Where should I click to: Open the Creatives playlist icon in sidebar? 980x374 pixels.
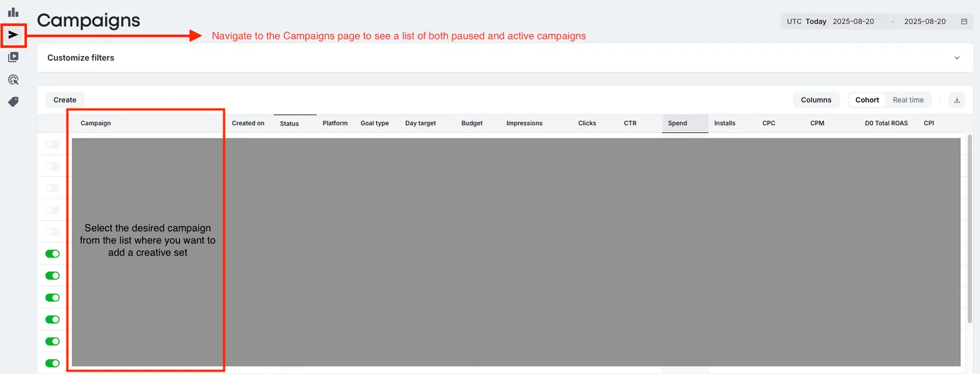13,57
